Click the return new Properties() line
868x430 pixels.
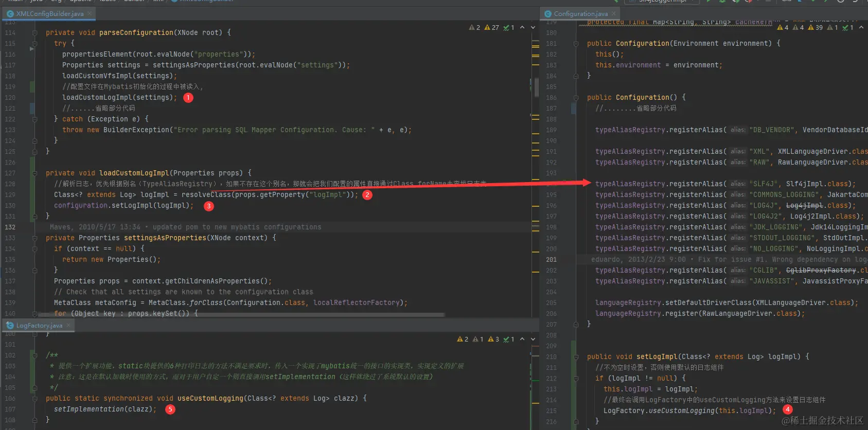pos(111,259)
